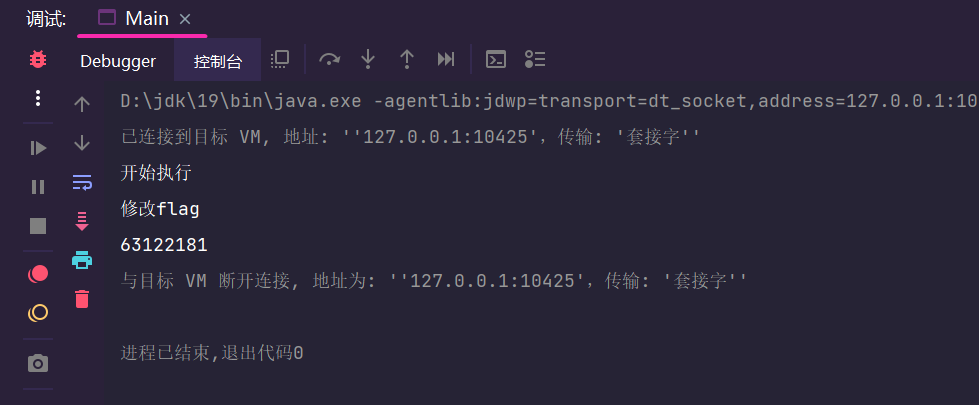Screen dimensions: 979x405
Task: Click the camera thread dump icon
Action: 38,363
